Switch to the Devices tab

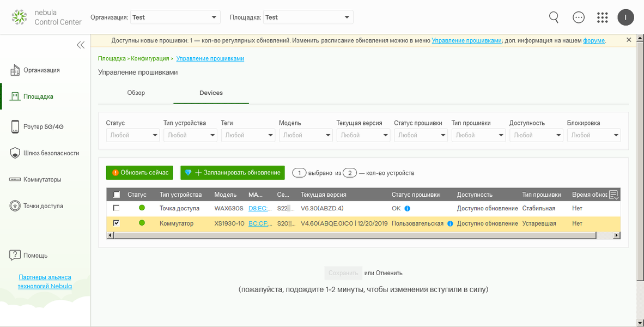click(211, 93)
